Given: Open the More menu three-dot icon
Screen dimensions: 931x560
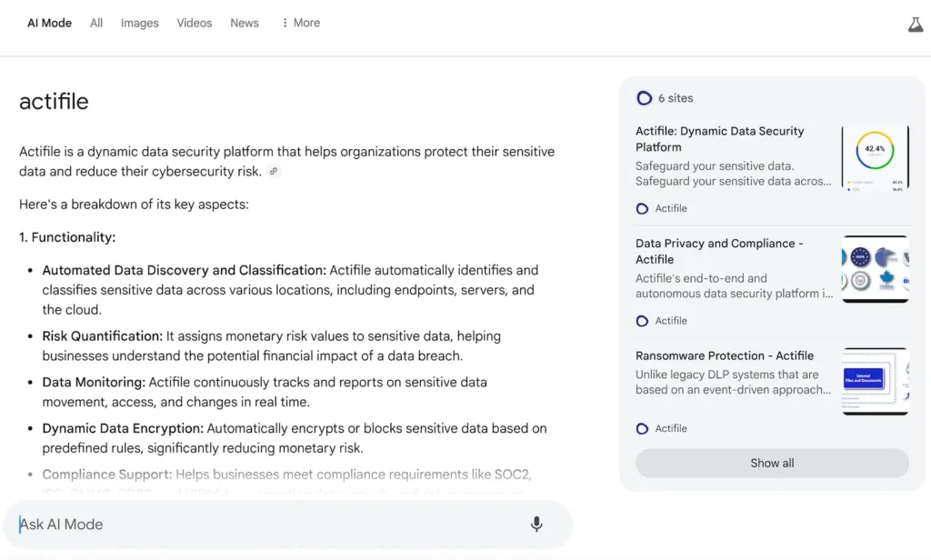Looking at the screenshot, I should pos(285,23).
